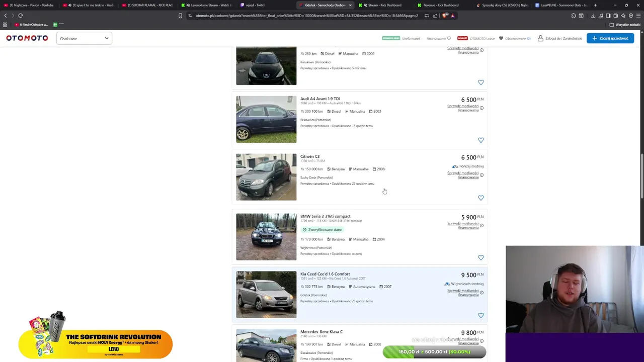Check financing options for Kia Ceed
The image size is (644, 362).
pos(463,293)
